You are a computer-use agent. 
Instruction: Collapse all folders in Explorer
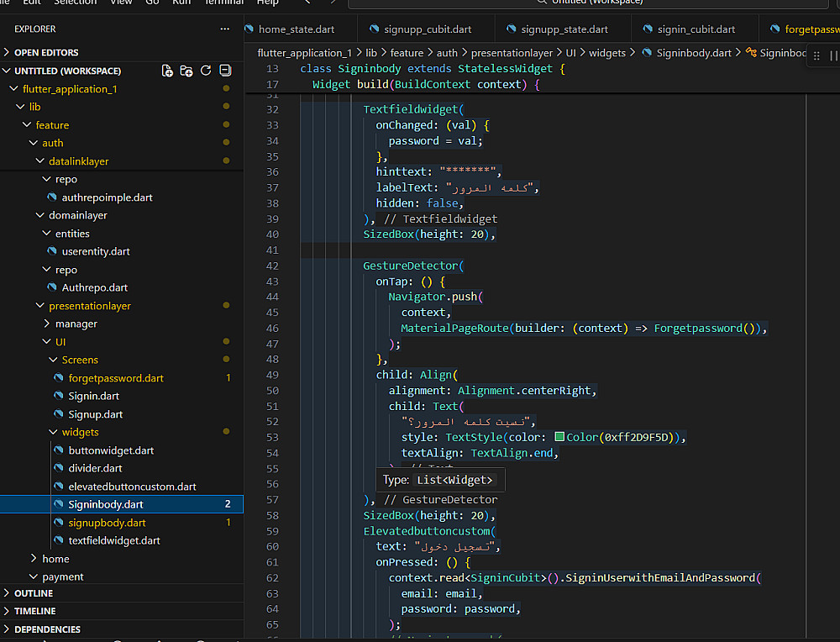(x=225, y=71)
